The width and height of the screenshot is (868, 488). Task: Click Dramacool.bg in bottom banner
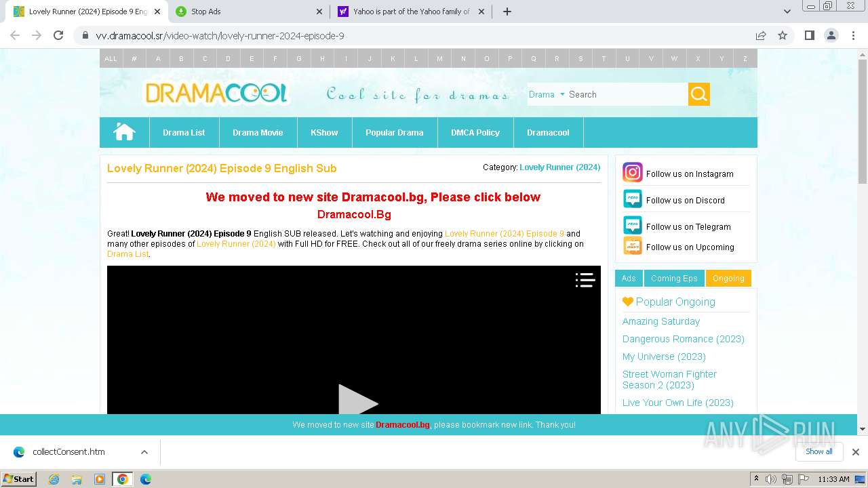click(403, 425)
